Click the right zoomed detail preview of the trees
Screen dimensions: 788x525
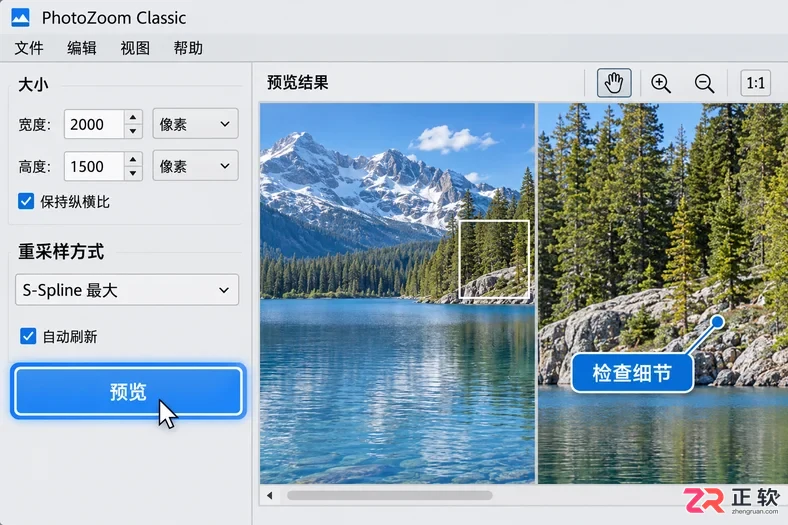pyautogui.click(x=663, y=293)
